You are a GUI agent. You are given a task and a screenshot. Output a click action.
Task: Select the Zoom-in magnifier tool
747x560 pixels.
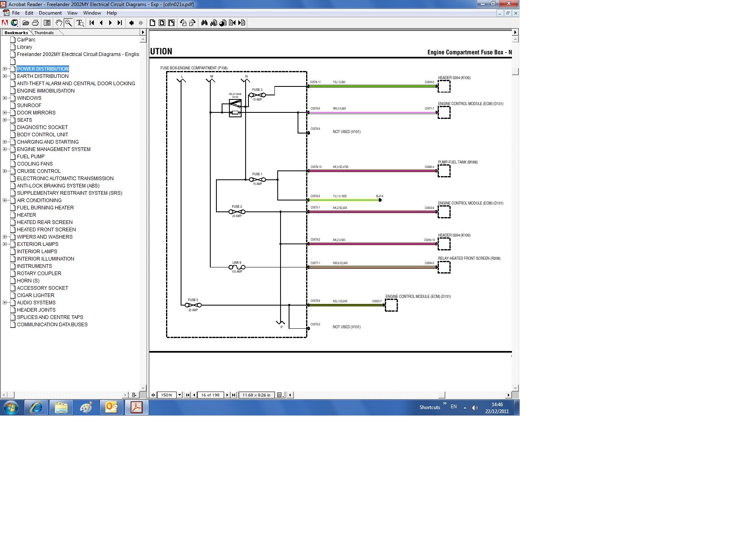69,23
